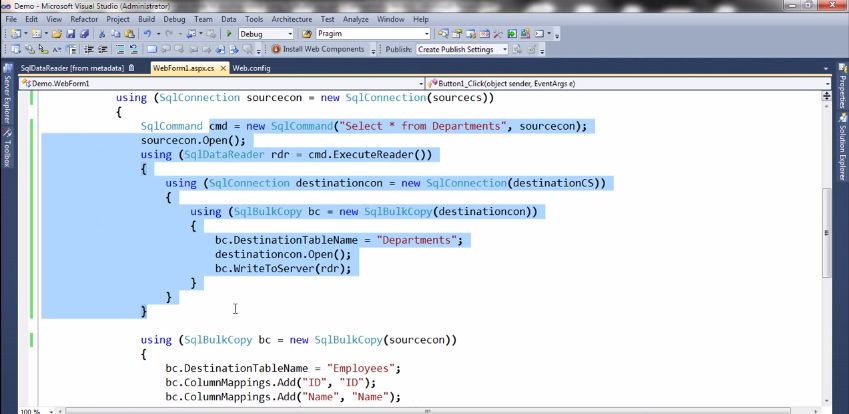Switch to the Web.config tab

(251, 68)
